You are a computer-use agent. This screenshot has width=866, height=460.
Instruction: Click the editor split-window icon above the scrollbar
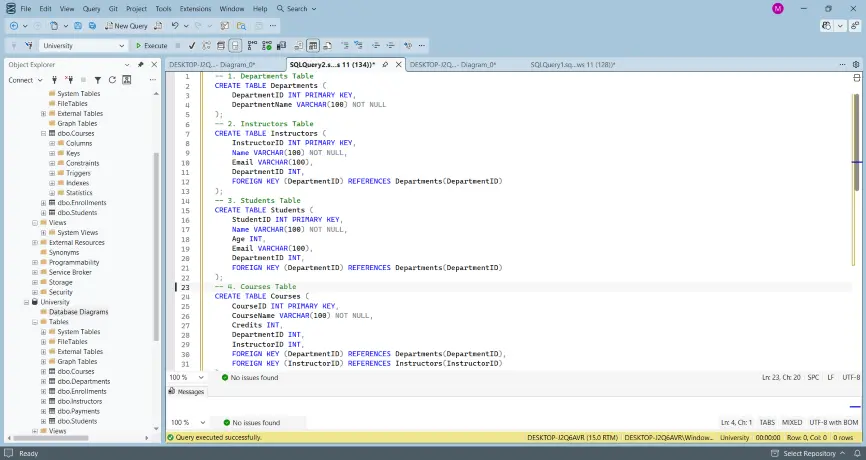pyautogui.click(x=857, y=78)
